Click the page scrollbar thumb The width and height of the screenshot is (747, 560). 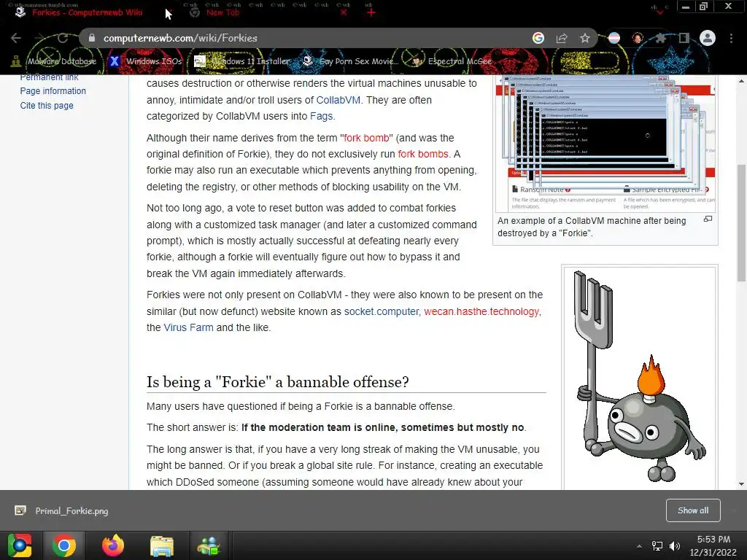tap(741, 223)
